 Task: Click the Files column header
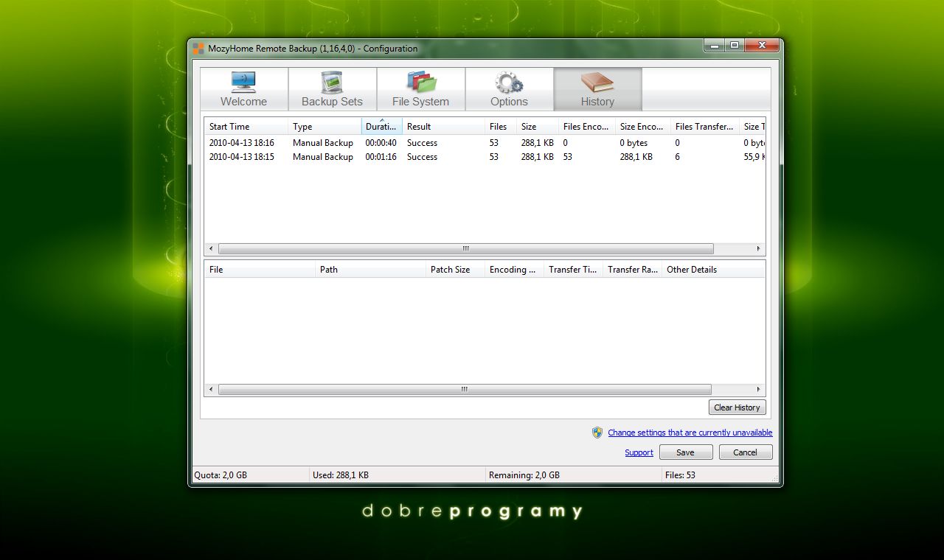click(500, 127)
